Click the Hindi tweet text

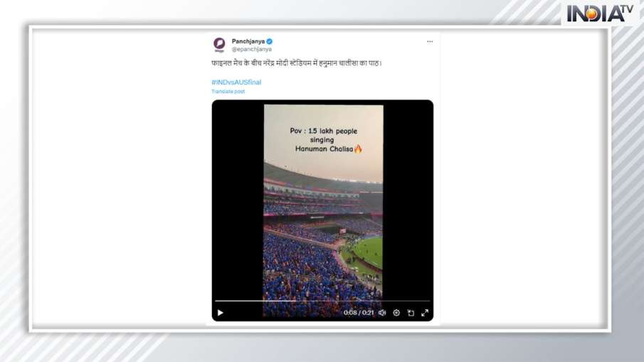(x=297, y=63)
